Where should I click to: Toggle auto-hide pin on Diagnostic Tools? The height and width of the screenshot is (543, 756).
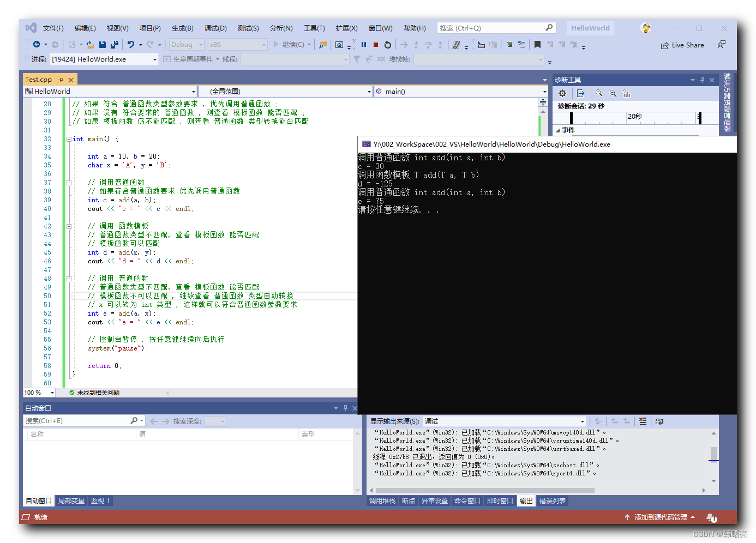pos(702,80)
